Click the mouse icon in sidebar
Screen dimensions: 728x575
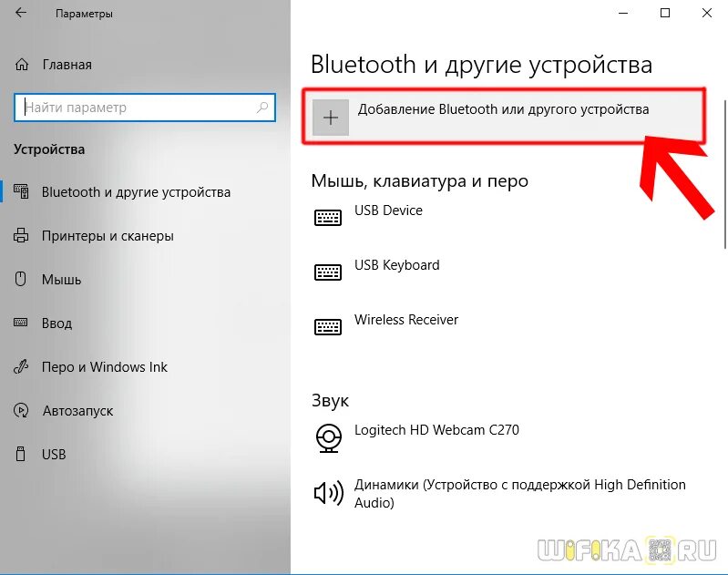[20, 279]
